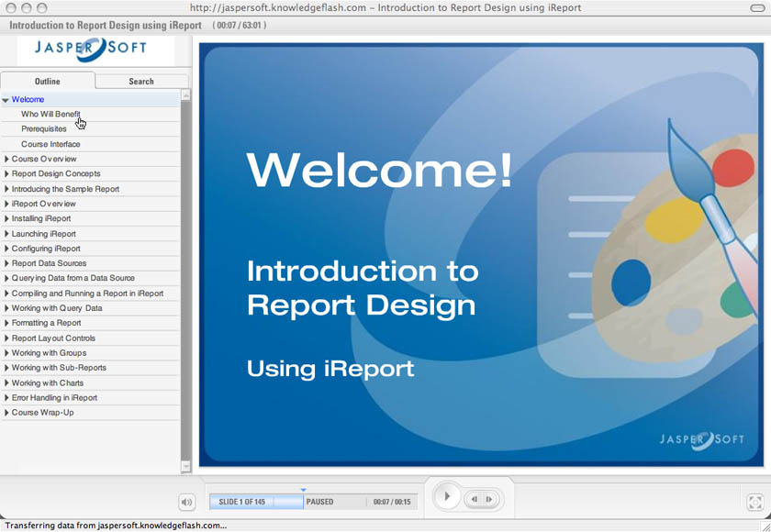Viewport: 771px width, 532px height.
Task: Click the outline scrollbar down arrow
Action: (185, 466)
